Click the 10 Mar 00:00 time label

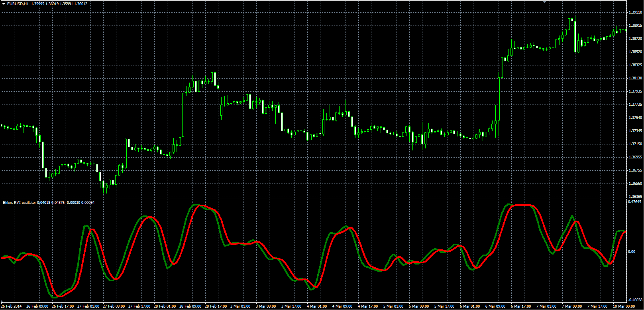pos(624,306)
